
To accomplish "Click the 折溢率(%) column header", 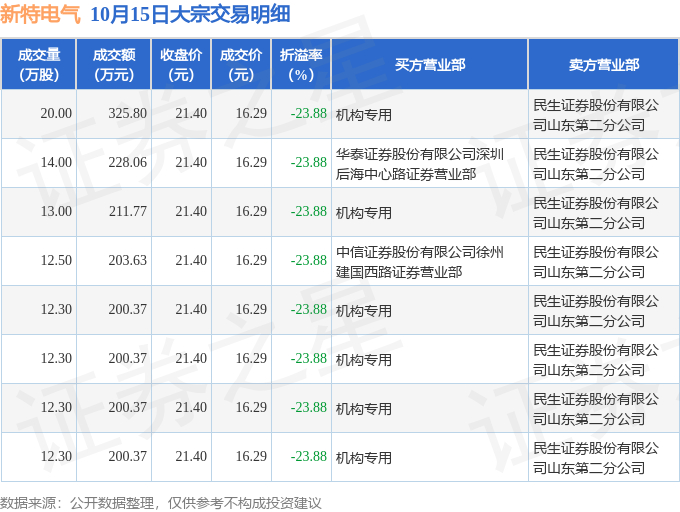I will click(x=301, y=65).
